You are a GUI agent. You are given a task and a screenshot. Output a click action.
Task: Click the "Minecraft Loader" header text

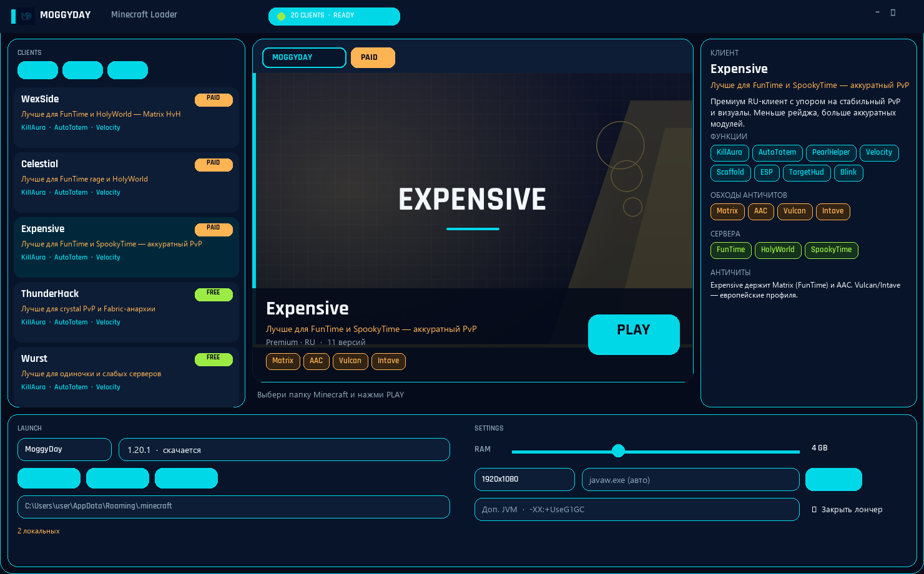[144, 15]
